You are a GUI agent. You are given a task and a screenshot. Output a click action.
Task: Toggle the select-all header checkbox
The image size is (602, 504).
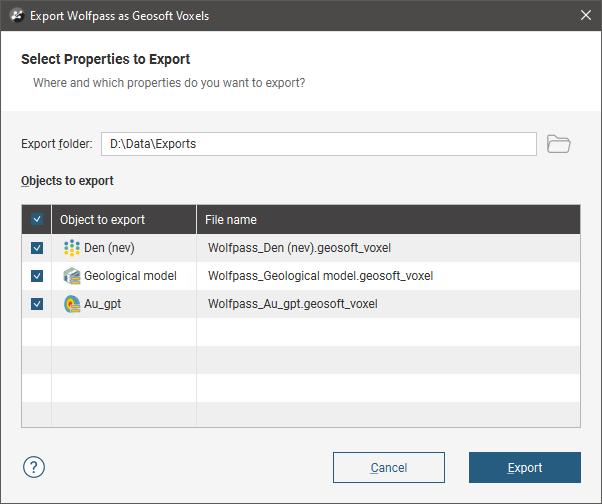click(37, 220)
